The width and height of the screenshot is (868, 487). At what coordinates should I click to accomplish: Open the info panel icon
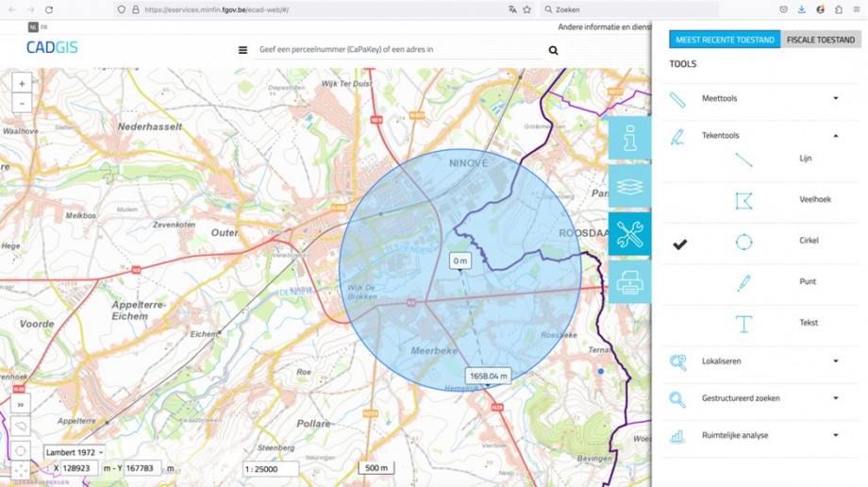click(x=629, y=140)
